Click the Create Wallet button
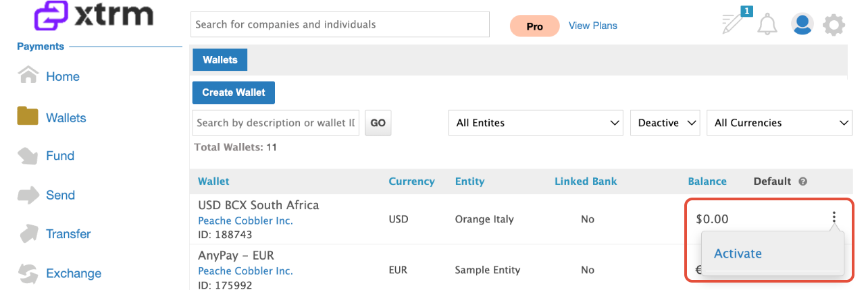Image resolution: width=868 pixels, height=290 pixels. click(234, 92)
